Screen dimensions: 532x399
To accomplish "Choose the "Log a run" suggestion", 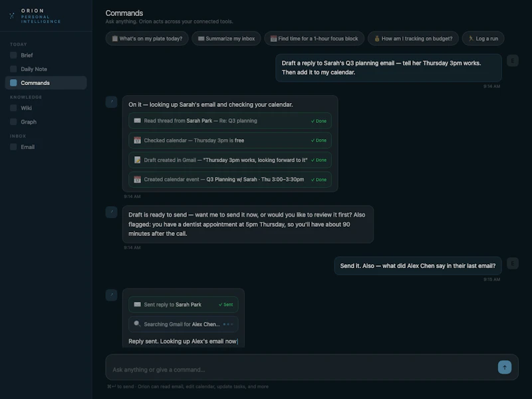I will [x=483, y=39].
